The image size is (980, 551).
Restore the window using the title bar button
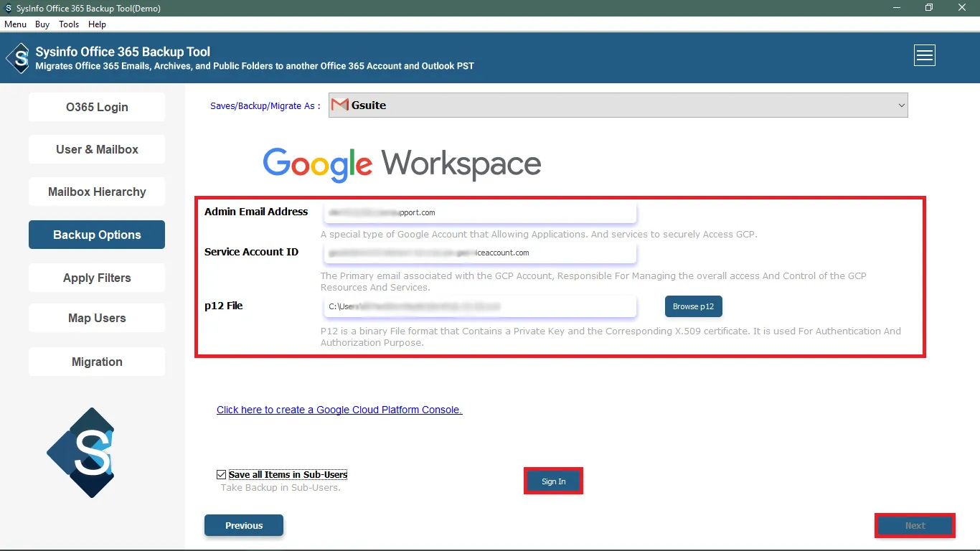(929, 8)
